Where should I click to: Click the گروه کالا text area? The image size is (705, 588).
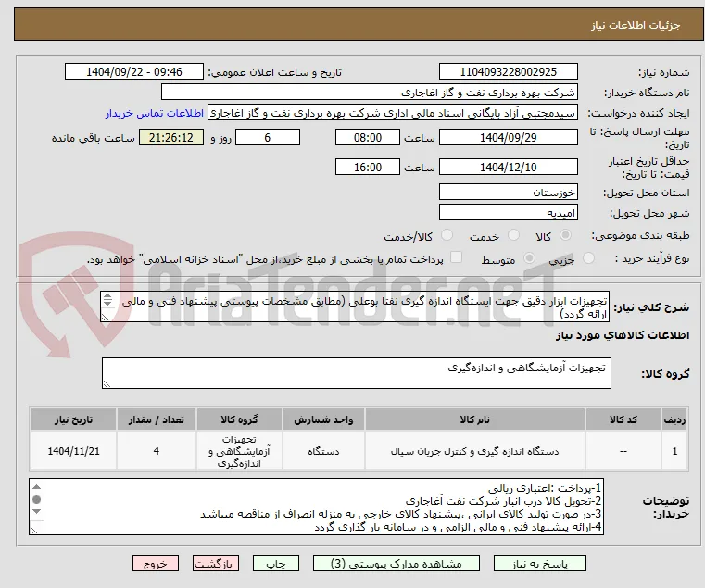pyautogui.click(x=356, y=373)
